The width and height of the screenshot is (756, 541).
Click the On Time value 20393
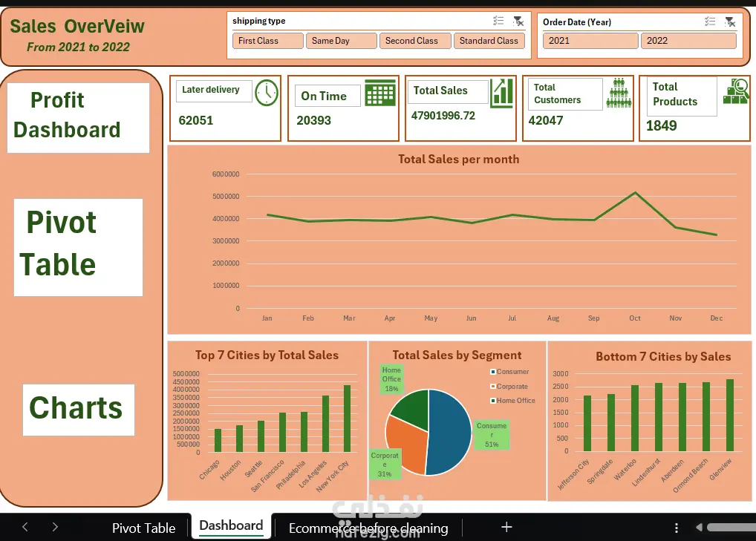pos(313,120)
